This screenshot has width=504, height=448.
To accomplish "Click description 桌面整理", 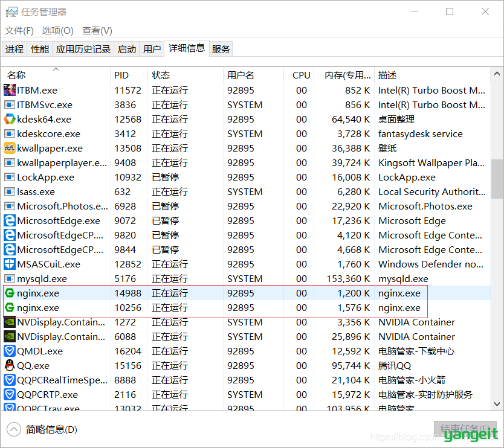I will (396, 120).
